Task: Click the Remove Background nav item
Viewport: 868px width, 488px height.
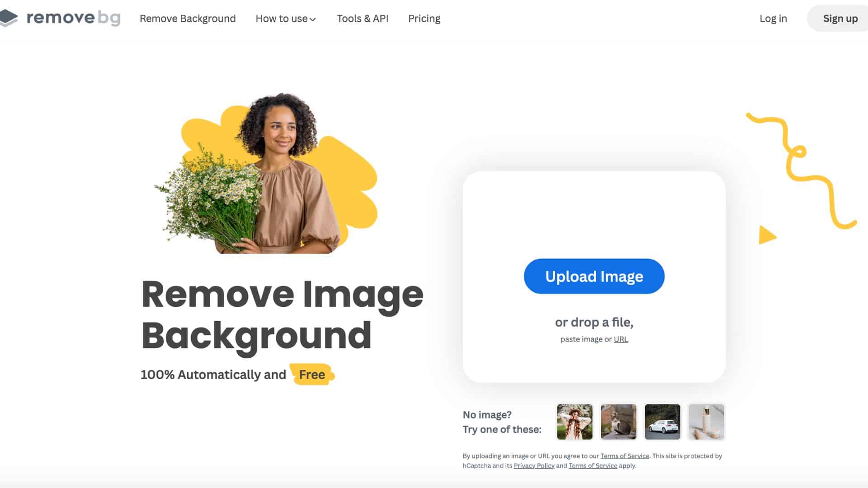Action: click(x=187, y=19)
